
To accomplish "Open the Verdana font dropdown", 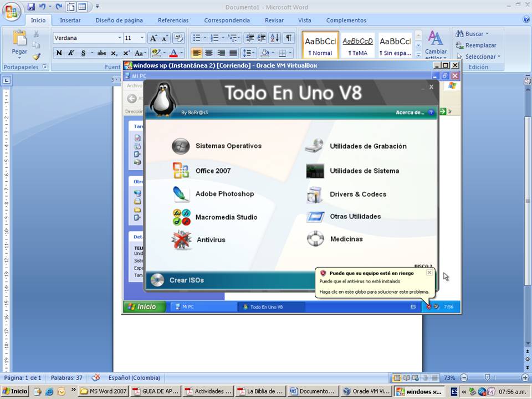I will pos(119,38).
